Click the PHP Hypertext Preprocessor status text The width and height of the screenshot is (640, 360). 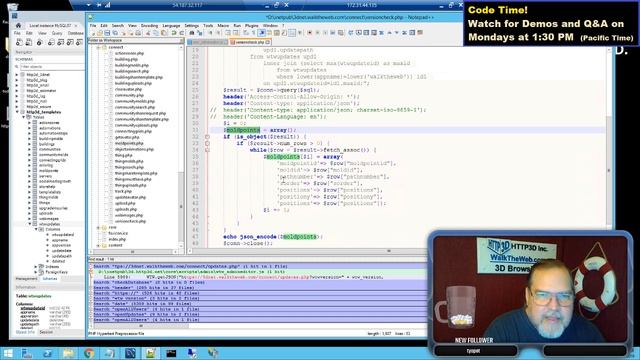click(x=116, y=333)
